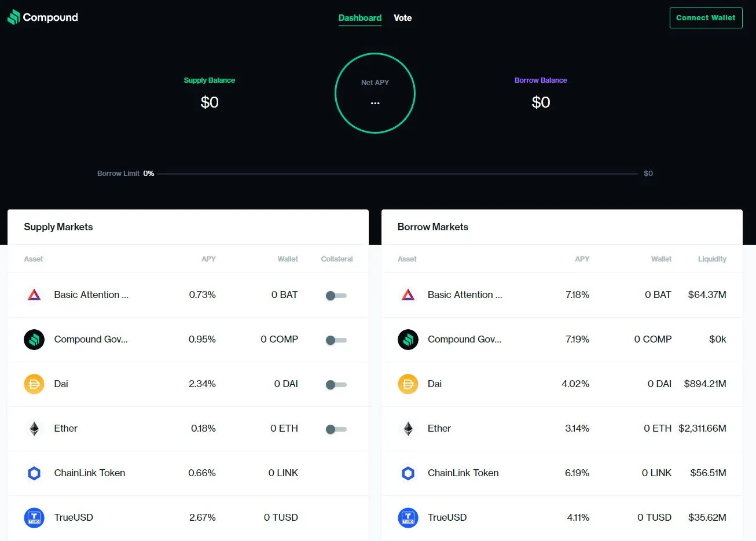Image resolution: width=756 pixels, height=541 pixels.
Task: Enable the Ether collateral toggle
Action: click(336, 429)
